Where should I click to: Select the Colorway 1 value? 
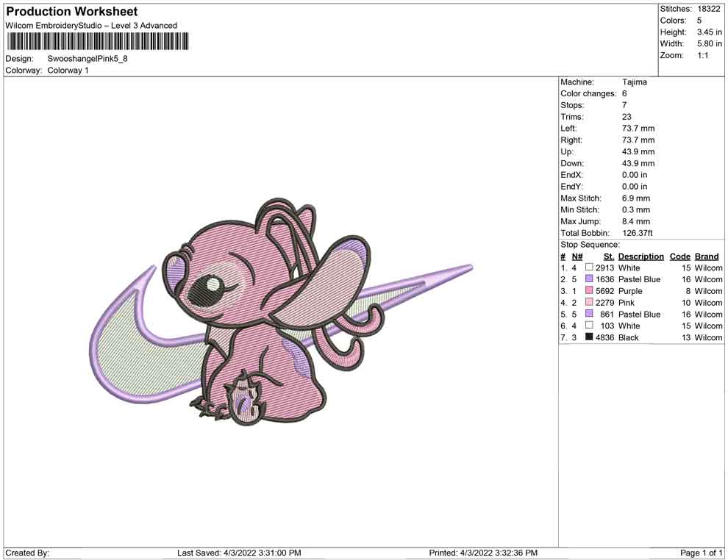68,70
